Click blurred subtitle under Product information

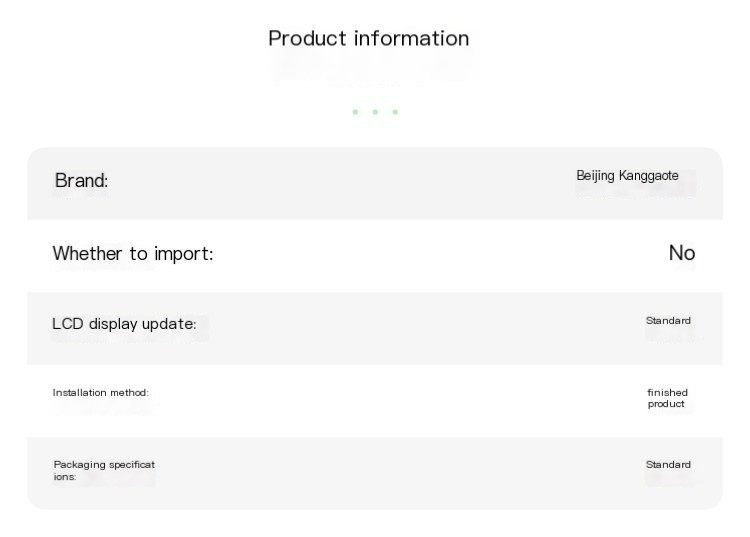[371, 72]
